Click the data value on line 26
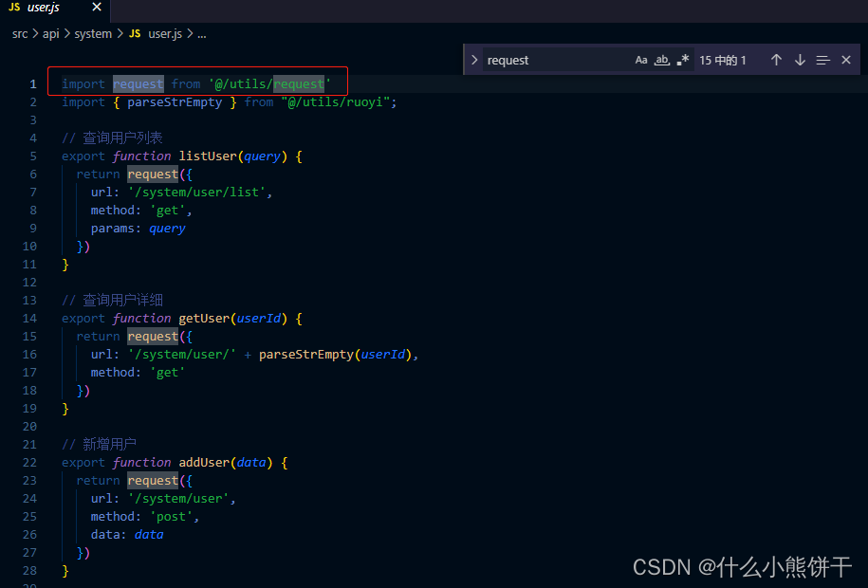 click(149, 535)
